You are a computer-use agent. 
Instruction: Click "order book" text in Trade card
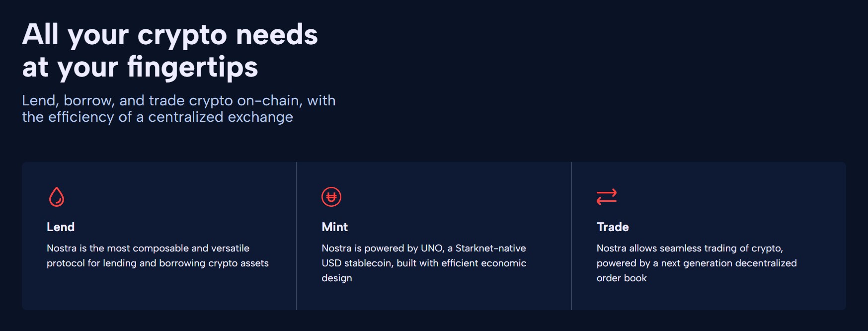[622, 278]
